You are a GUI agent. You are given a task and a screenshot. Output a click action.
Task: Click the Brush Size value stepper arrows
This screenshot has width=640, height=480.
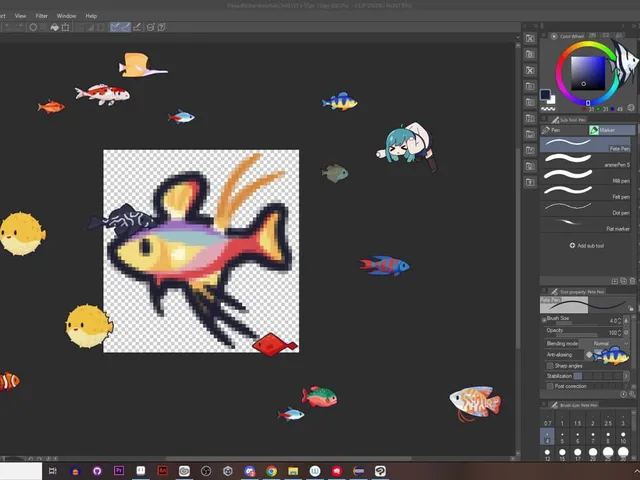[x=620, y=321]
